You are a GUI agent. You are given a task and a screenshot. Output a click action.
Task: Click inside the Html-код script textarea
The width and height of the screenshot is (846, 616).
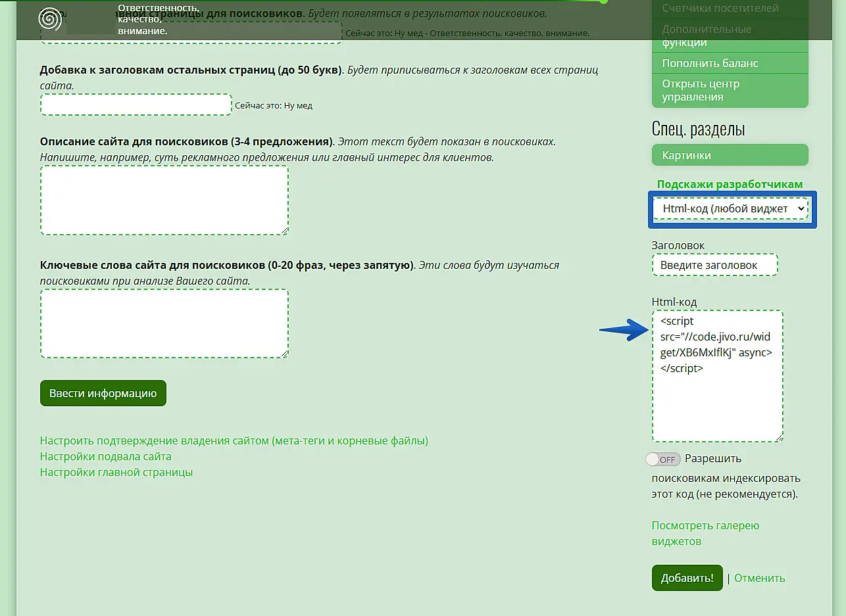coord(718,376)
